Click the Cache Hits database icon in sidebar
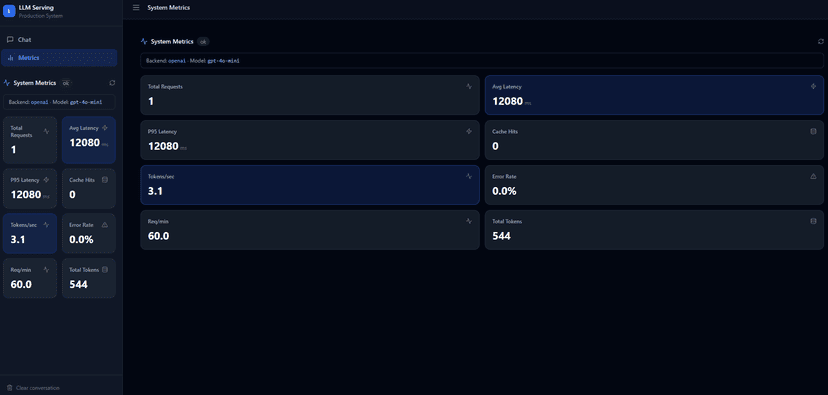Screen dimensions: 828x395 [x=105, y=180]
